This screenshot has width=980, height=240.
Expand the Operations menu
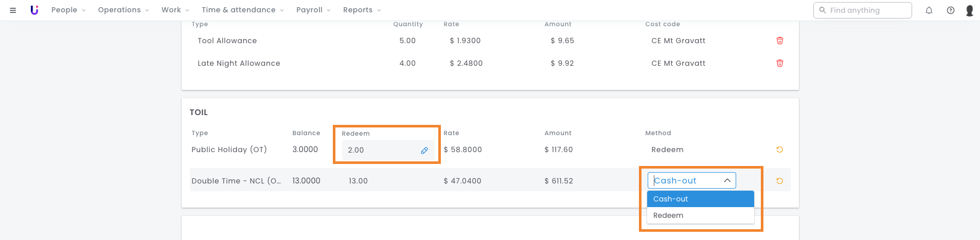(x=123, y=10)
